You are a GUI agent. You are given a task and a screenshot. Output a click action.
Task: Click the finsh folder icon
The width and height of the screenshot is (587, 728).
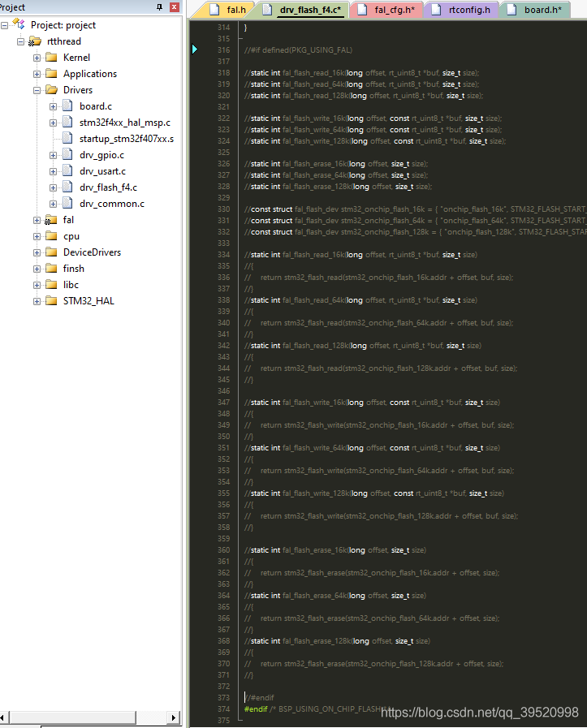(51, 269)
